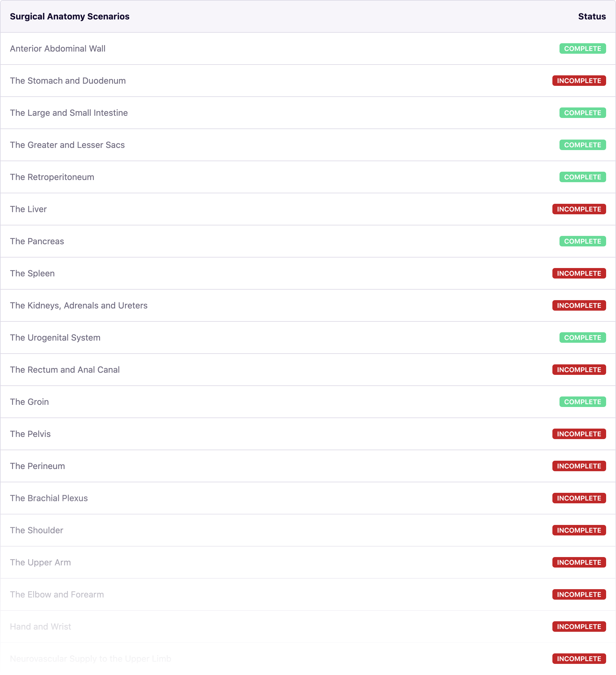This screenshot has height=675, width=616.
Task: Click The Groin scenario title
Action: (29, 402)
